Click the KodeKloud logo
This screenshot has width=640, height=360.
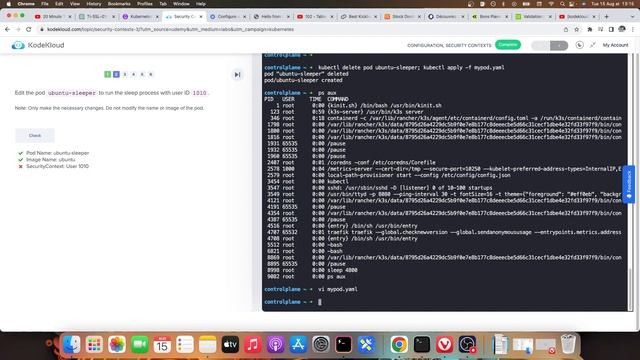point(38,45)
